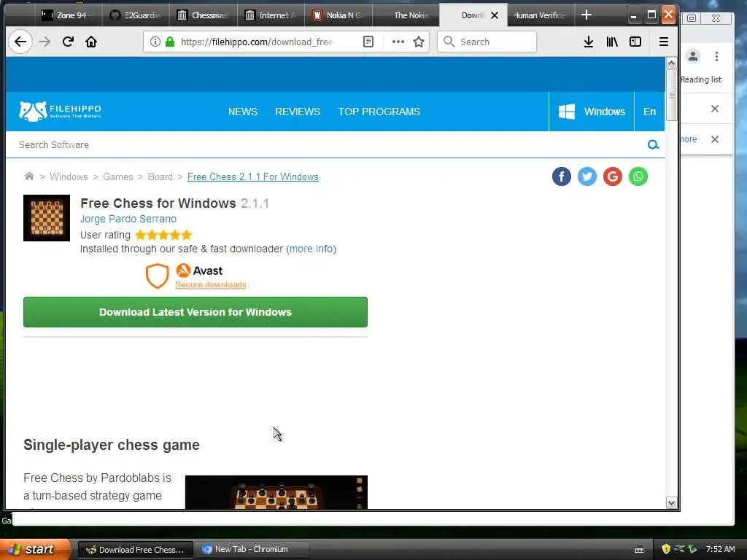
Task: Click the on-screen keyboard tray icon
Action: tap(639, 550)
